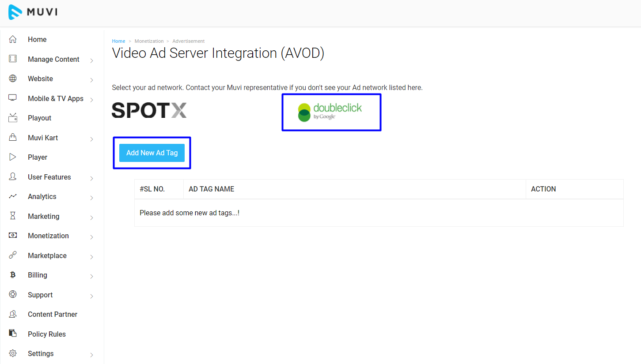The image size is (641, 364).
Task: Click the Muvi Kart shopping bag icon
Action: coord(13,137)
